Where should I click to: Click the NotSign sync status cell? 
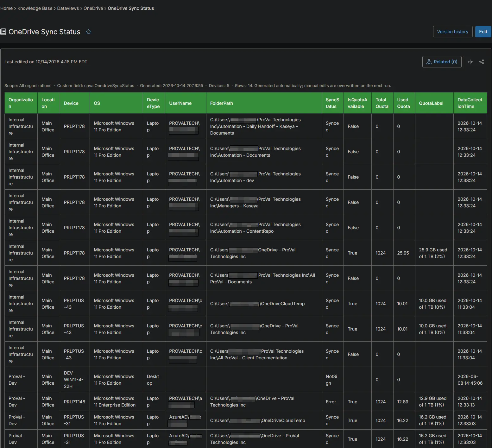[x=333, y=380]
